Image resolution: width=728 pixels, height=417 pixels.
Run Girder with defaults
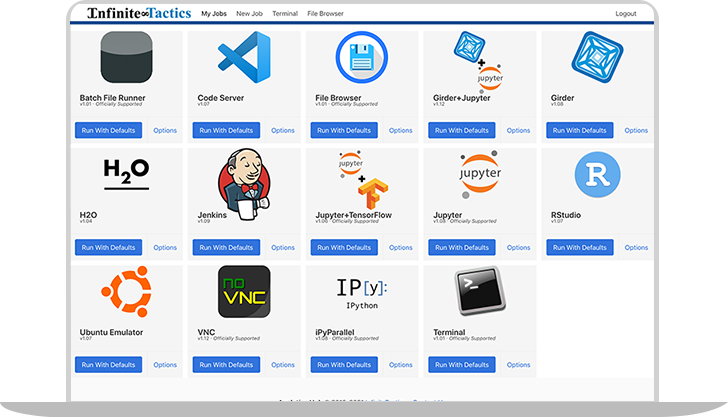[x=579, y=130]
